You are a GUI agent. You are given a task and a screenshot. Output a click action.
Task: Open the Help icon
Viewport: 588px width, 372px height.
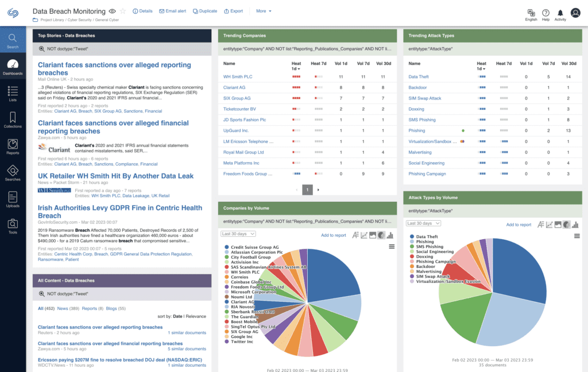[x=546, y=14]
